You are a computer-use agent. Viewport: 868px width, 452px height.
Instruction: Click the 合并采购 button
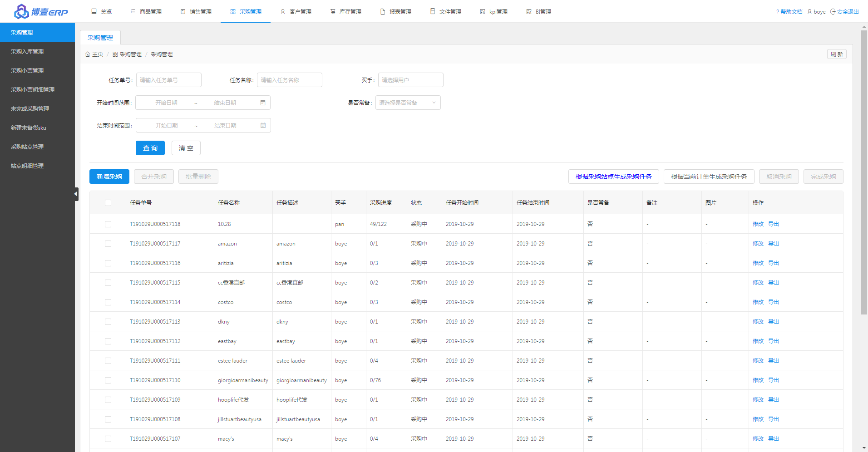click(x=154, y=177)
